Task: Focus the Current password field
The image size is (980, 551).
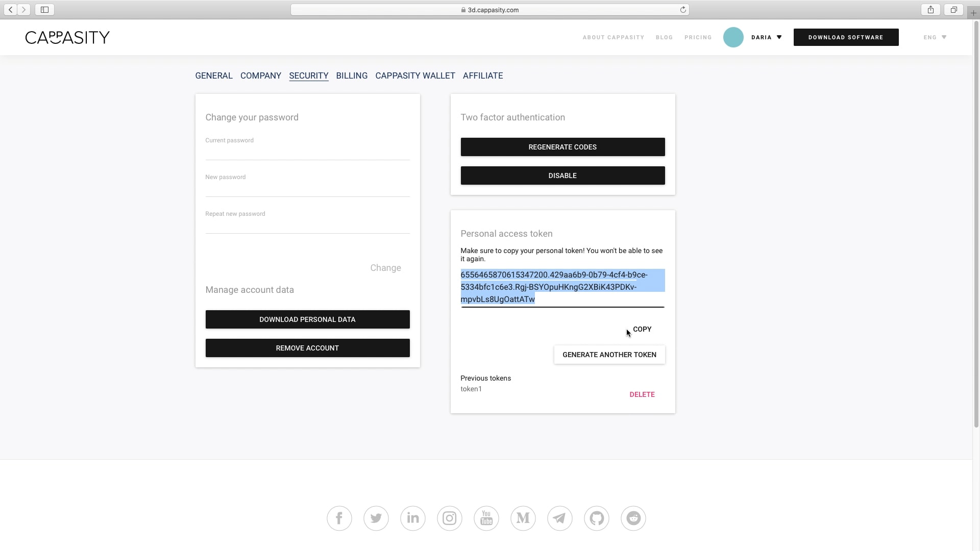Action: click(x=307, y=153)
